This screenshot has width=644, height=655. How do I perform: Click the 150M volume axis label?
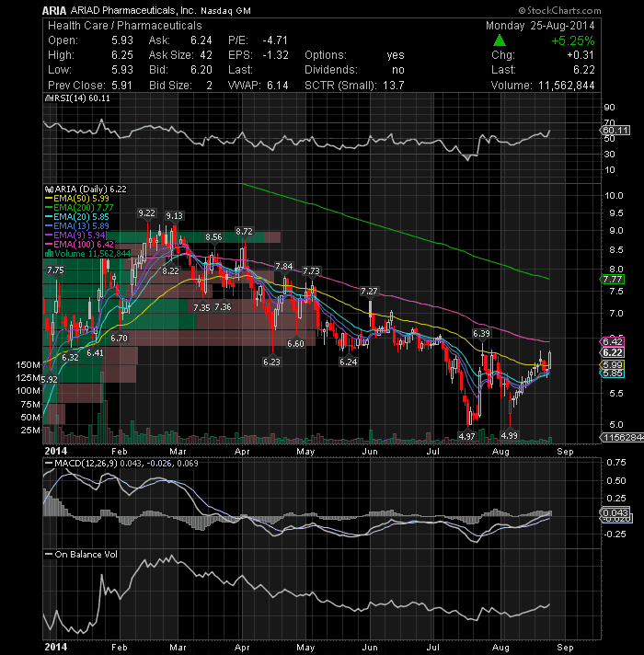pyautogui.click(x=28, y=364)
